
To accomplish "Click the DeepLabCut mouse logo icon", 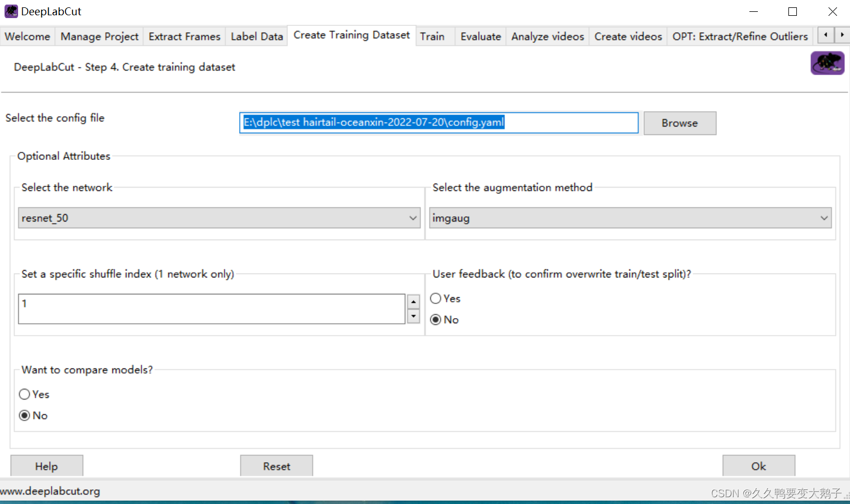I will click(827, 63).
